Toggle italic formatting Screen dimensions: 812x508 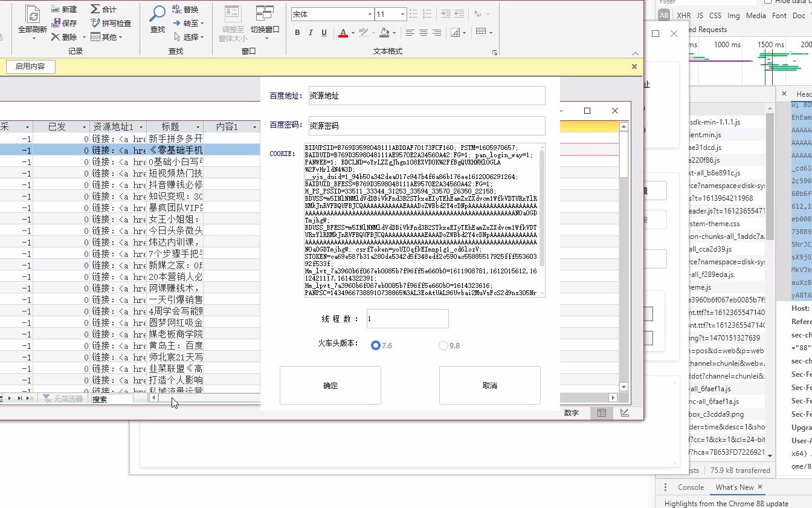(x=311, y=33)
